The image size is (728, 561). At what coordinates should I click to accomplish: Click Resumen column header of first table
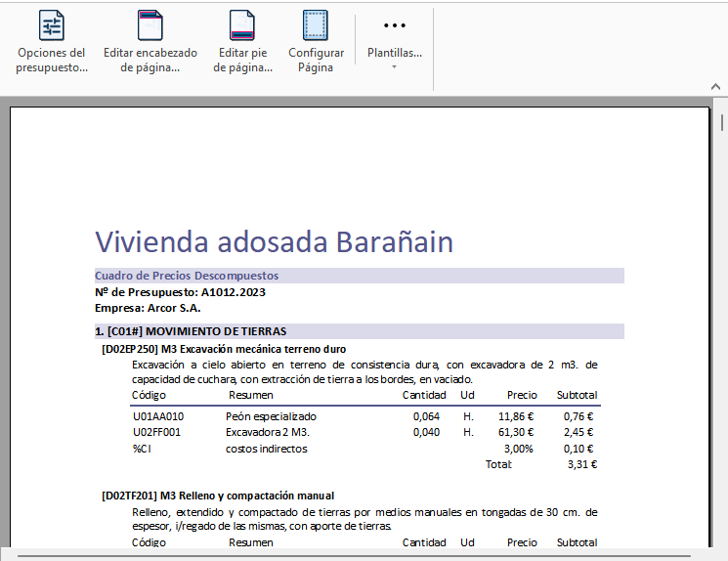coord(251,395)
